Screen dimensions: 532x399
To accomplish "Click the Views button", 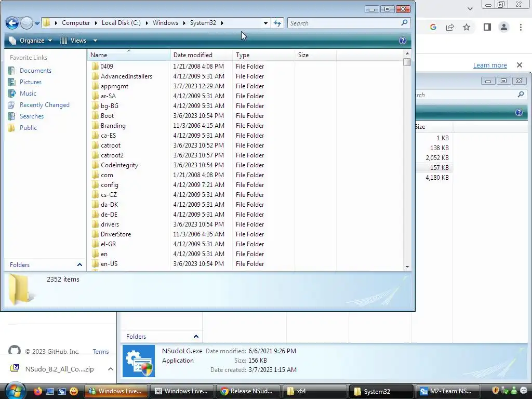I will coord(74,41).
